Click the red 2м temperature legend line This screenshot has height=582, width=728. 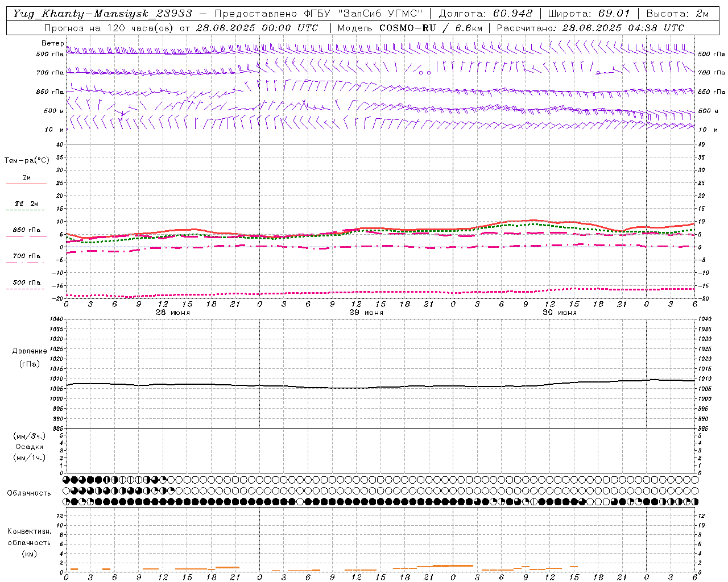(x=26, y=184)
